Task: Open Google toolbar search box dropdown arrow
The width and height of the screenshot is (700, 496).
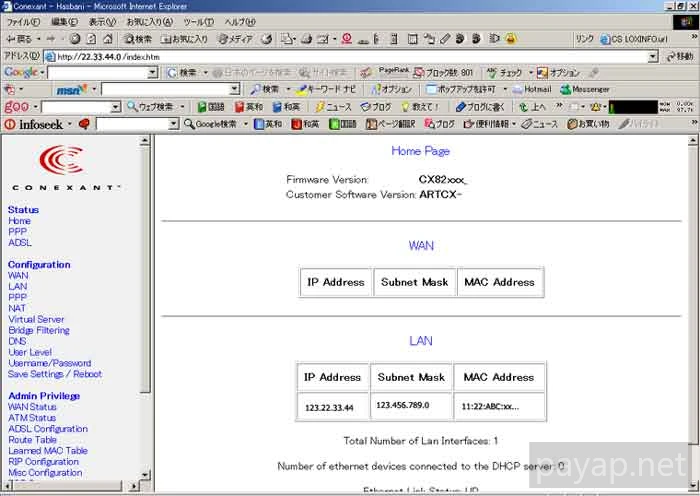Action: (153, 72)
